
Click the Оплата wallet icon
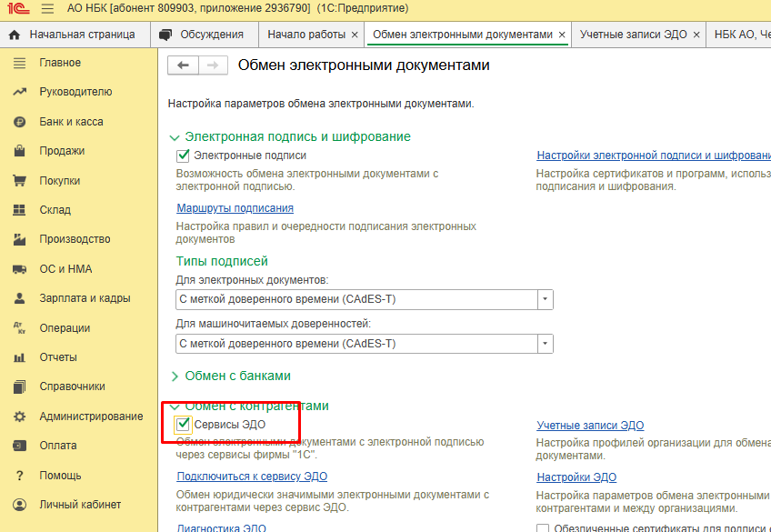point(19,446)
